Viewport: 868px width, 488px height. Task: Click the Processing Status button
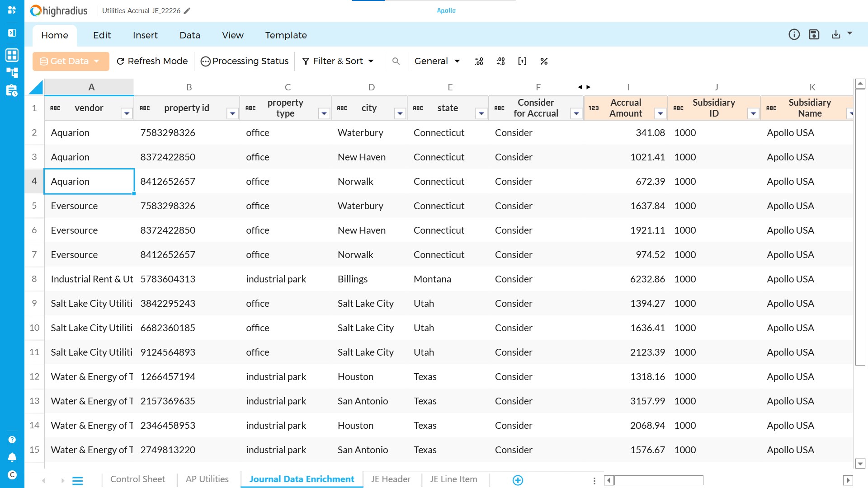tap(245, 61)
